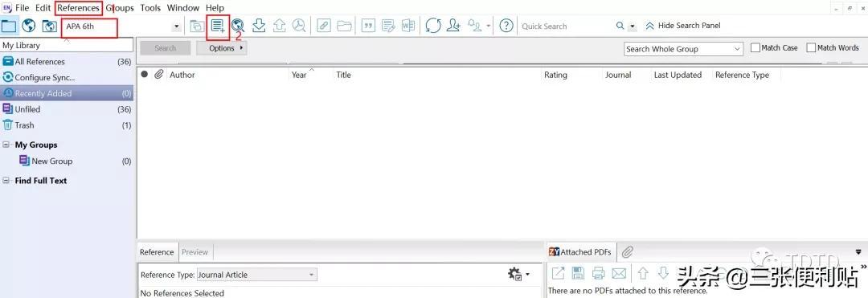
Task: Click the Activity Feed person icon
Action: [x=475, y=26]
